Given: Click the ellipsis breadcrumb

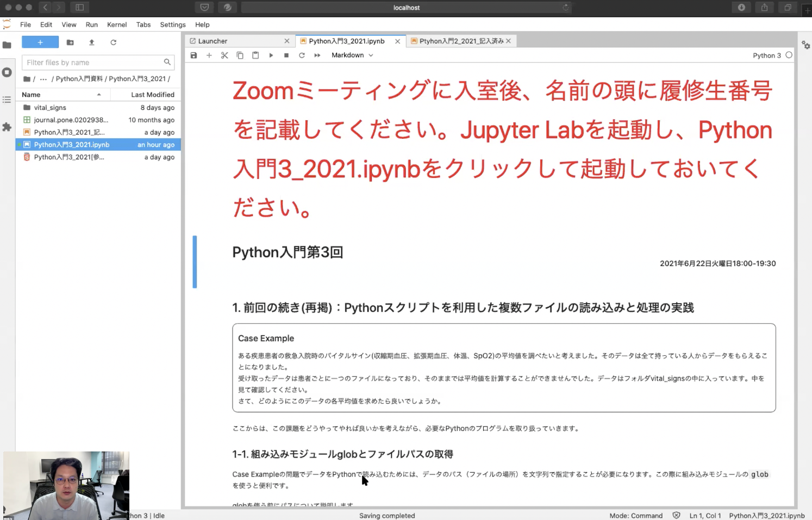Looking at the screenshot, I should [x=43, y=79].
